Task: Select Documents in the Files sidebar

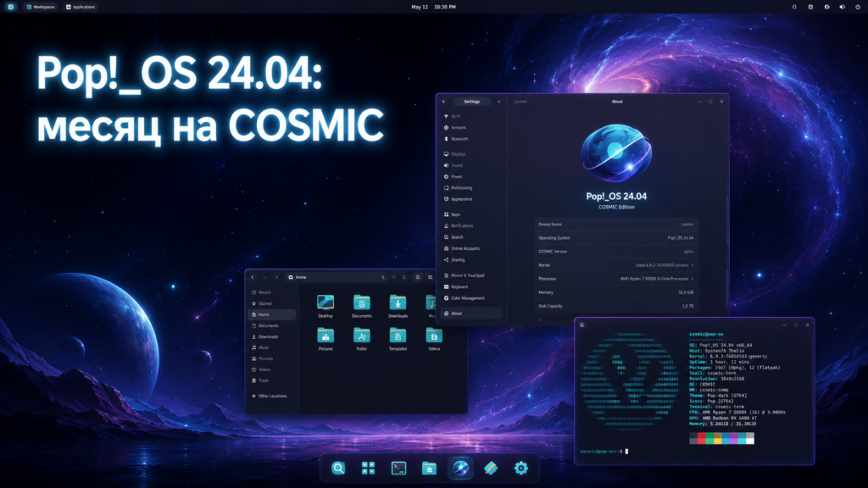Action: point(271,325)
